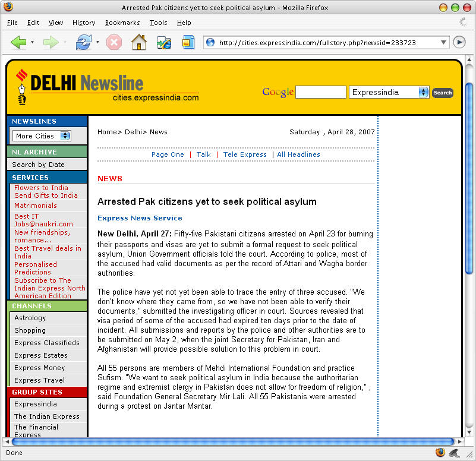
Task: Click the toolbar icon right of Home
Action: point(164,43)
